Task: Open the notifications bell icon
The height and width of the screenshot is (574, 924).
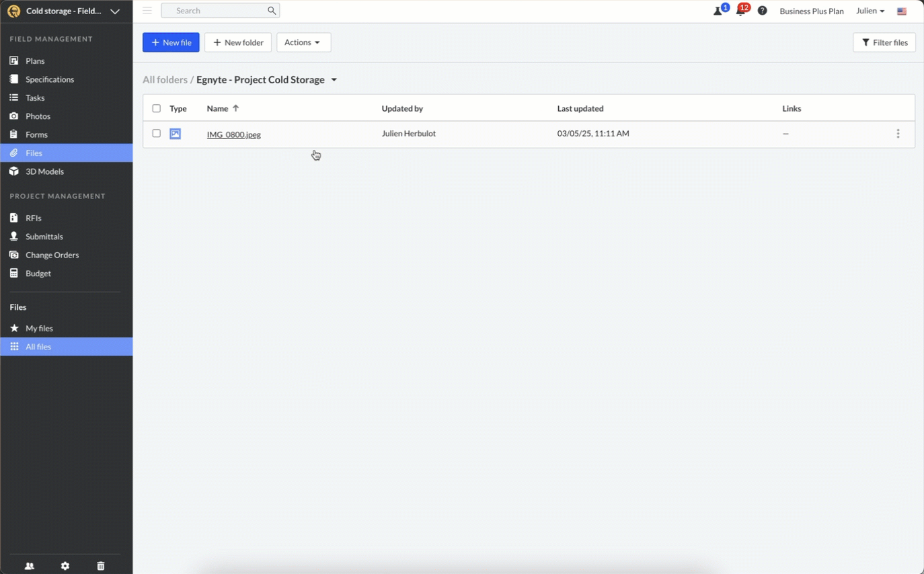Action: point(740,11)
